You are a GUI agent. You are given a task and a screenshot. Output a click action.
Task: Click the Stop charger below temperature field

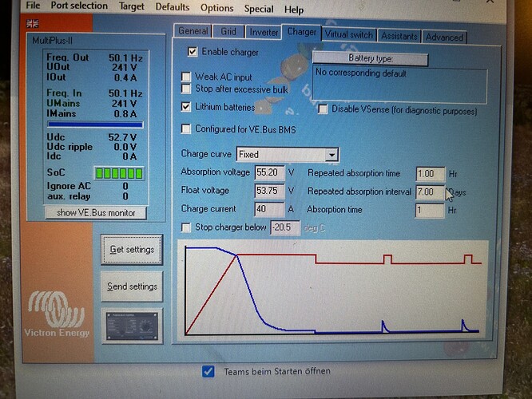[285, 227]
